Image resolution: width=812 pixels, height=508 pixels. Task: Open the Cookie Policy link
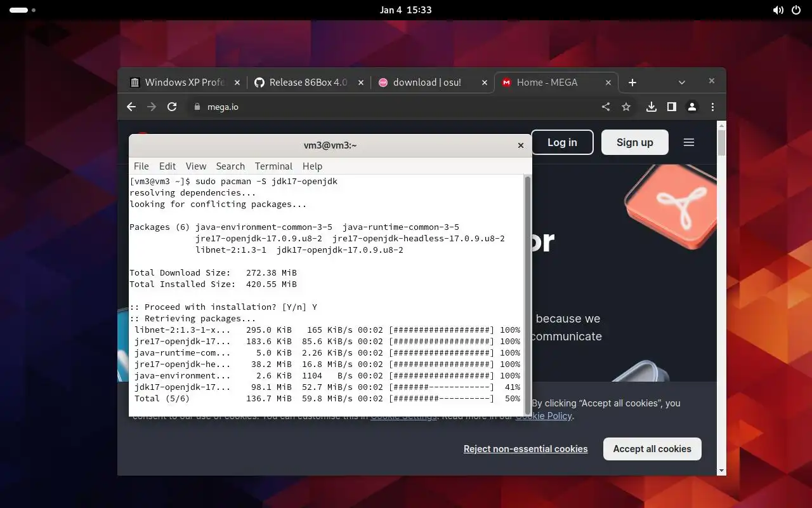[544, 416]
